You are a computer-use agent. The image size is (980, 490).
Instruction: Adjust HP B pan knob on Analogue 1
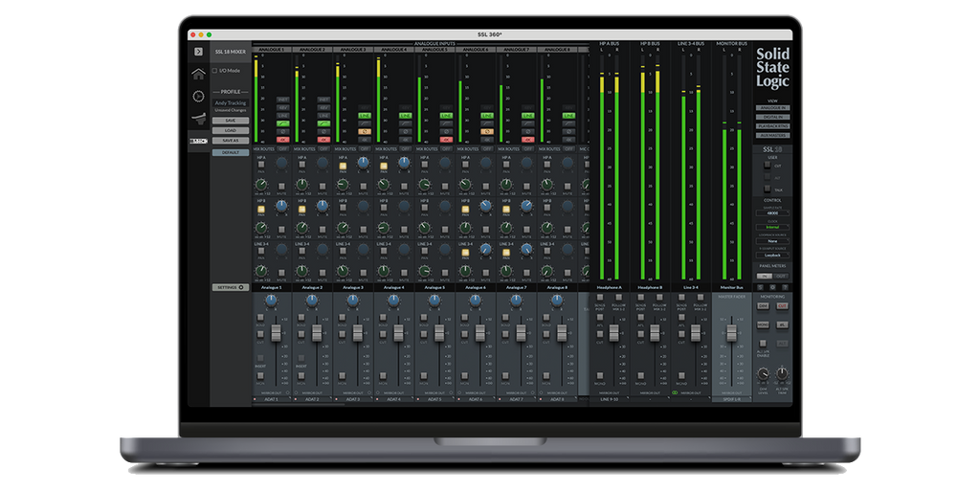tap(281, 206)
